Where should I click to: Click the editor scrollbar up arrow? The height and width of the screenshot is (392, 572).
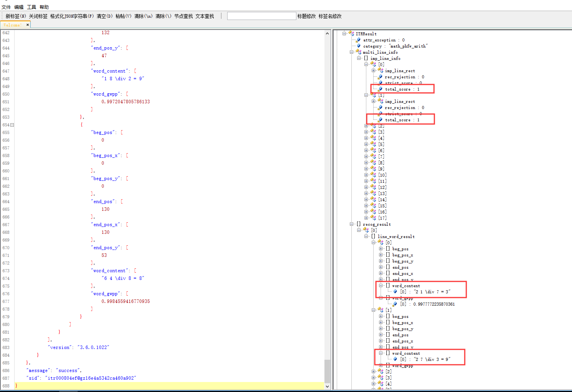tap(327, 33)
